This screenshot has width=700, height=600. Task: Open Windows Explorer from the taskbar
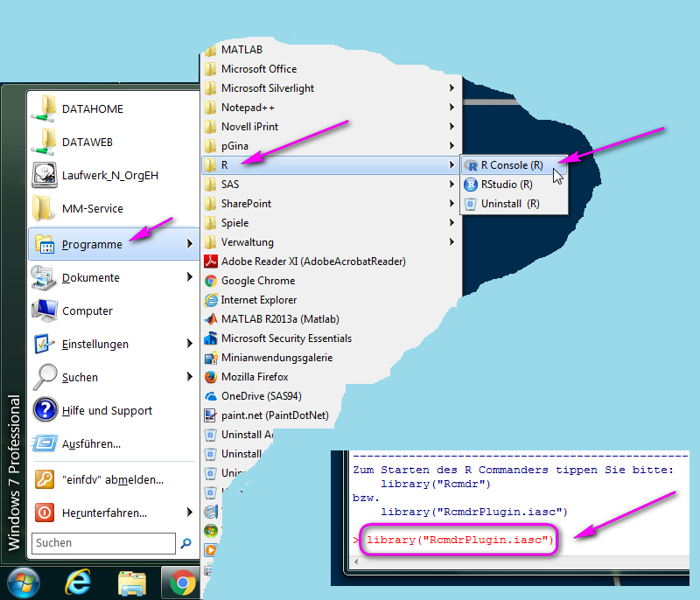point(132,583)
